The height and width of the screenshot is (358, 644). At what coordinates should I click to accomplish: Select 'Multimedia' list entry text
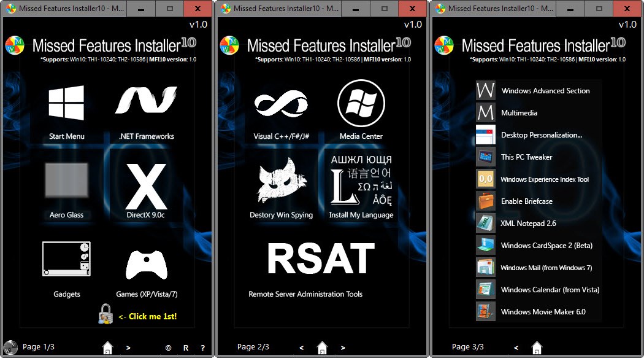point(519,112)
